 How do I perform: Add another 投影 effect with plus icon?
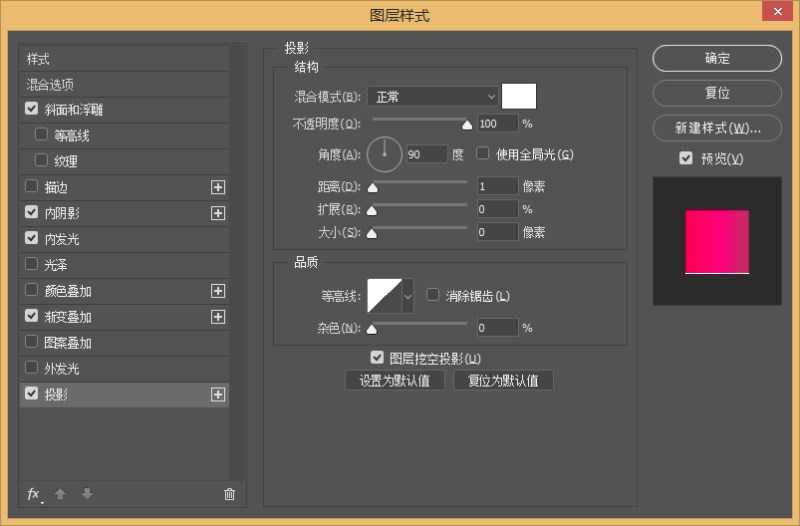(x=218, y=394)
